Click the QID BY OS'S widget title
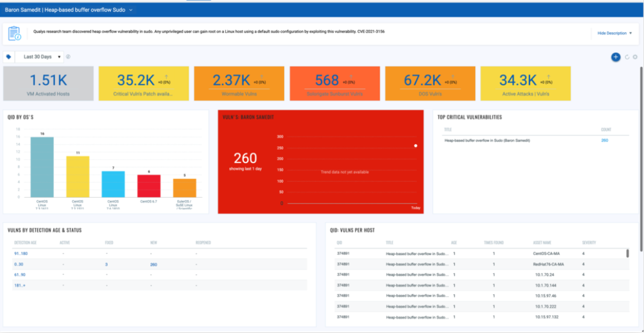Screen dimensions: 644x333 pyautogui.click(x=20, y=117)
